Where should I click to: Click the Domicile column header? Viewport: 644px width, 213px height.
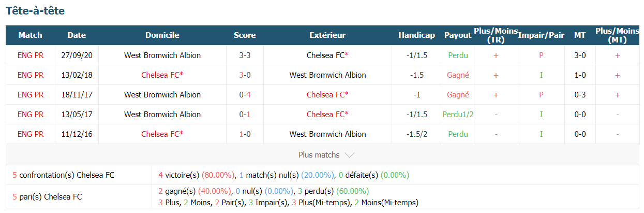162,35
